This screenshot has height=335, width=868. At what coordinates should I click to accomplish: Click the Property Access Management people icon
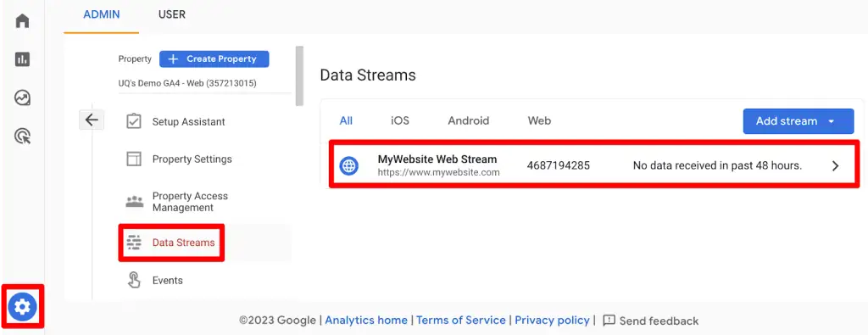pos(134,202)
